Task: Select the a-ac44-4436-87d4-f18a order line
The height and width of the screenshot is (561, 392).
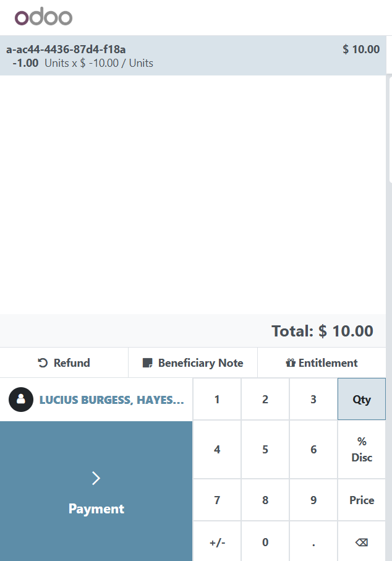Action: 185,56
